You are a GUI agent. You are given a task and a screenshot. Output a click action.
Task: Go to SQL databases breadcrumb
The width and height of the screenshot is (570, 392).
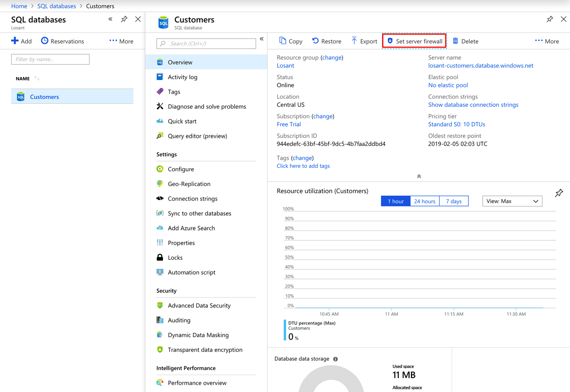57,6
